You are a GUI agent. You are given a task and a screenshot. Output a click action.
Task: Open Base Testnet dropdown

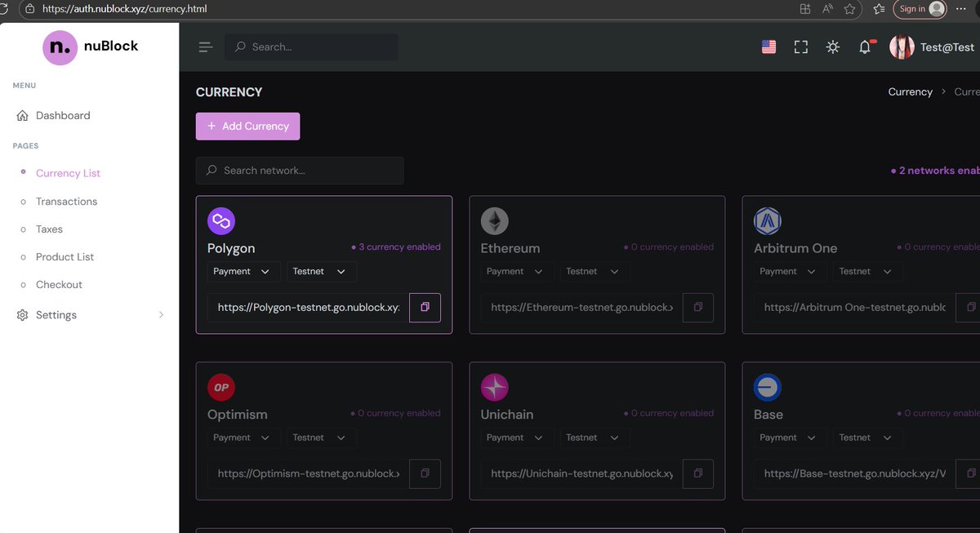tap(867, 438)
